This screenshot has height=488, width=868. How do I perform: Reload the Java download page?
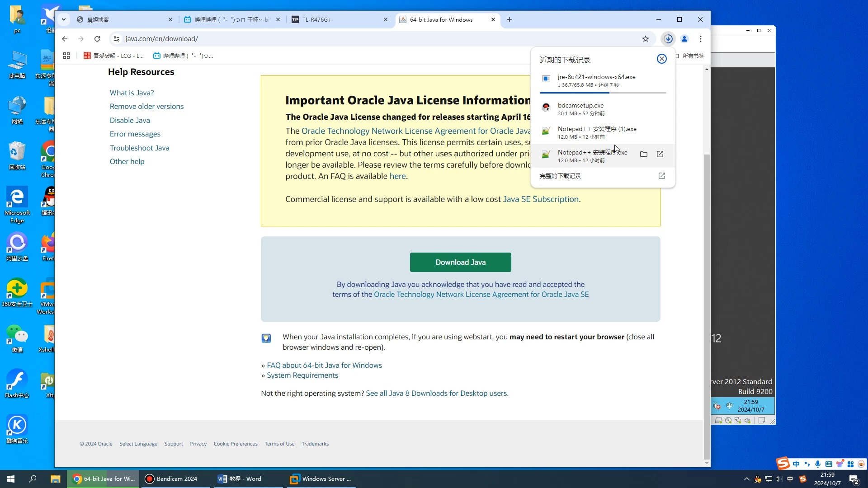(97, 39)
